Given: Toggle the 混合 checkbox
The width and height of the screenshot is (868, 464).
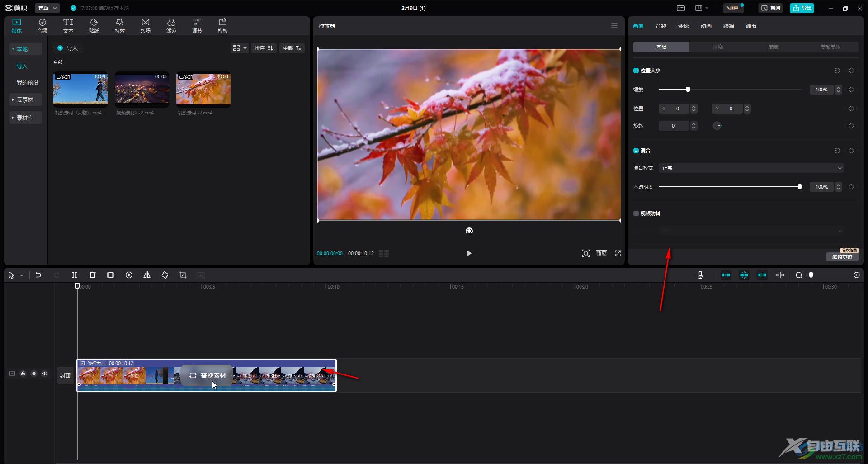Looking at the screenshot, I should (x=636, y=151).
